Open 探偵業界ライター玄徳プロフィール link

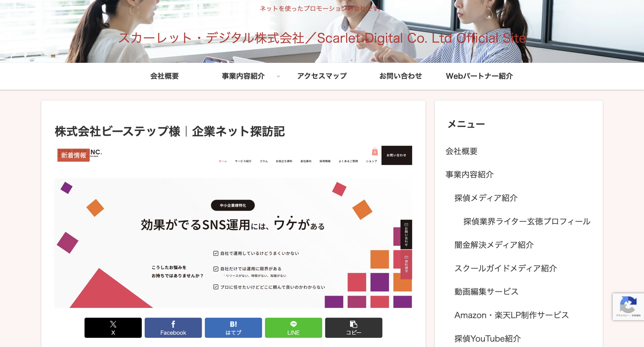[527, 221]
